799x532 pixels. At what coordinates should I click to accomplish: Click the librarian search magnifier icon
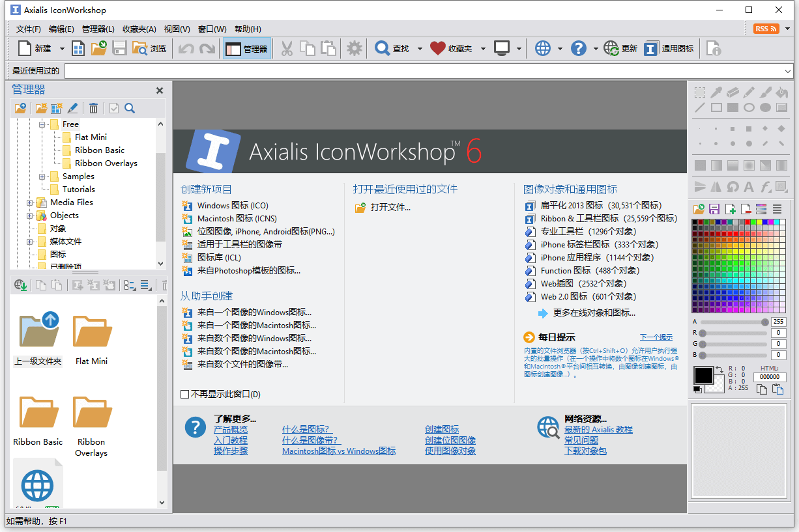130,108
